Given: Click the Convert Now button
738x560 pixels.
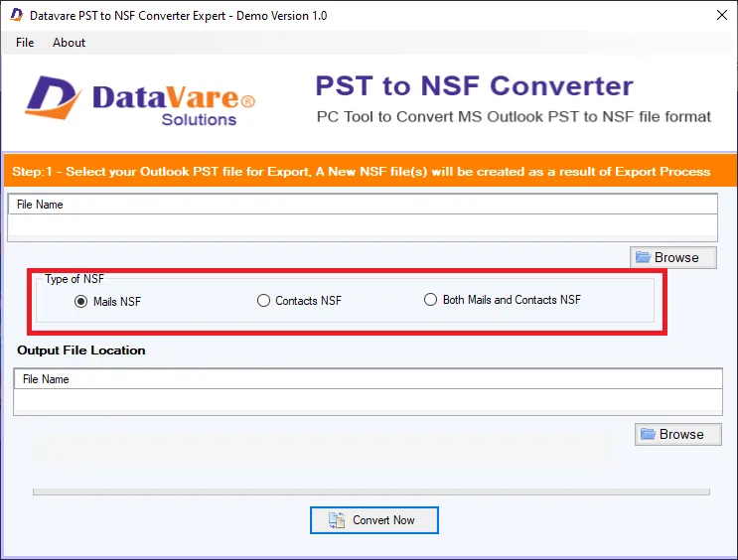Looking at the screenshot, I should click(x=374, y=520).
